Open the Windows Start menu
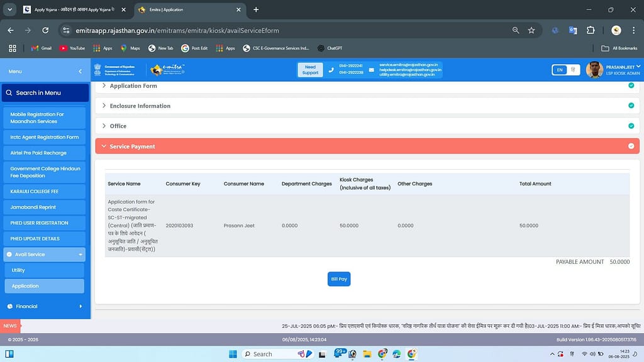The height and width of the screenshot is (362, 644). [x=232, y=354]
